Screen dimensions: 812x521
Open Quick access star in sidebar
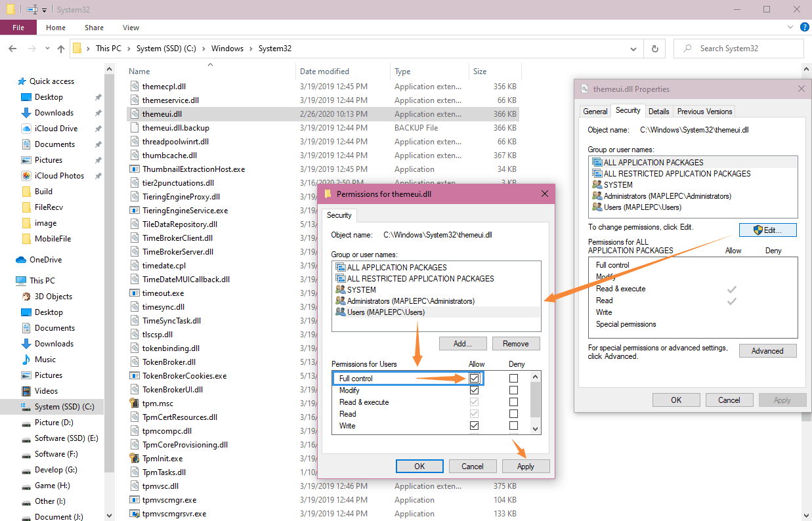pos(22,81)
